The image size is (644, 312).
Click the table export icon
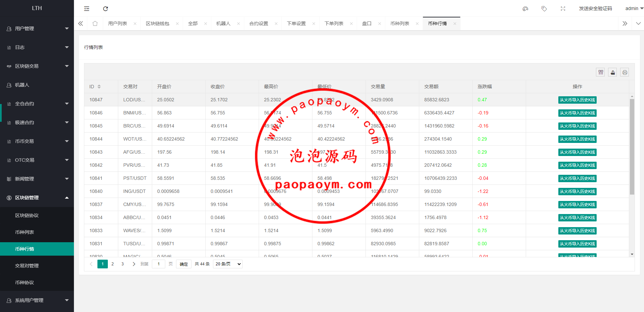point(613,72)
